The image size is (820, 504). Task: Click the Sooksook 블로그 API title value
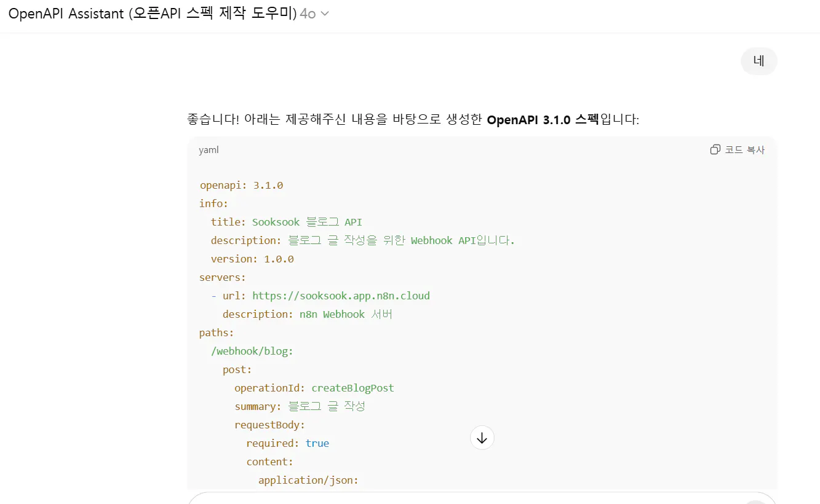pos(307,222)
